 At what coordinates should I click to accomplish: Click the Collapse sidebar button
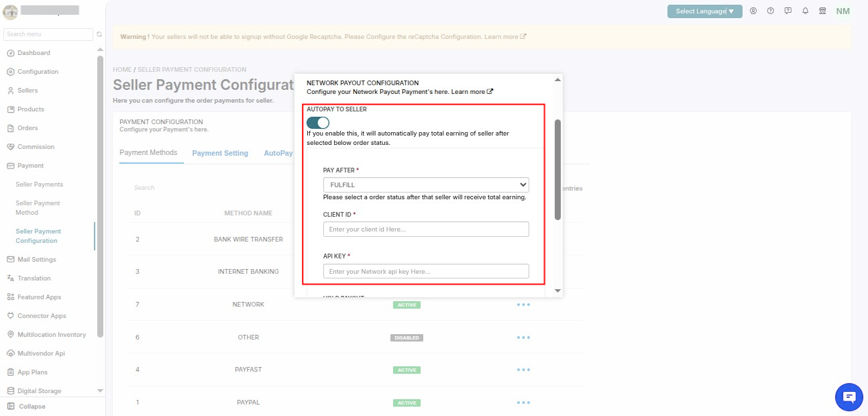[x=26, y=407]
